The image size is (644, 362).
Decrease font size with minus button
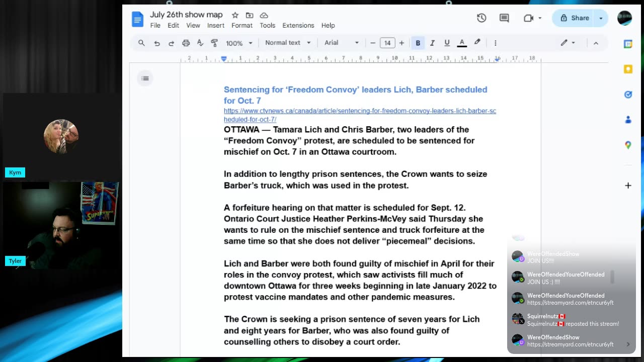click(x=373, y=43)
